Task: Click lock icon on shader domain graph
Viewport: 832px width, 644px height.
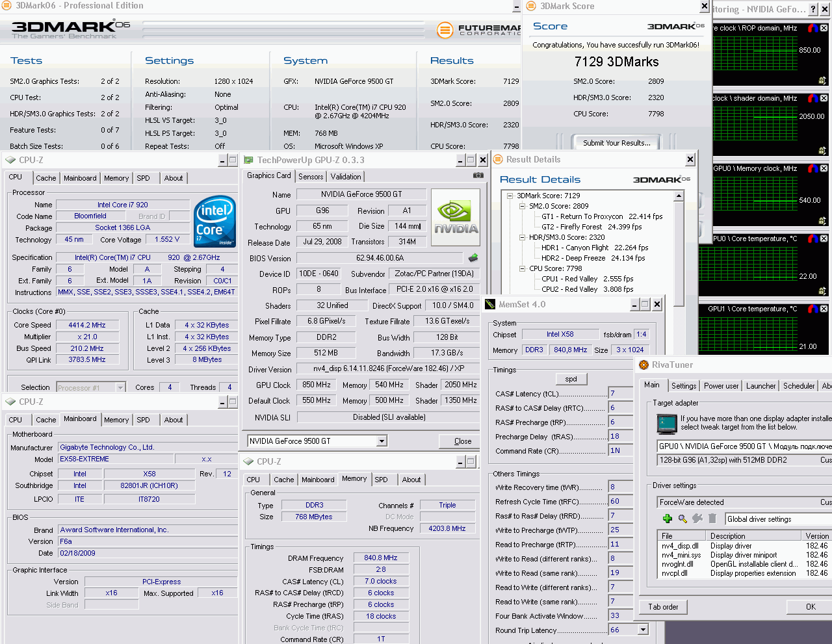Action: (x=822, y=151)
